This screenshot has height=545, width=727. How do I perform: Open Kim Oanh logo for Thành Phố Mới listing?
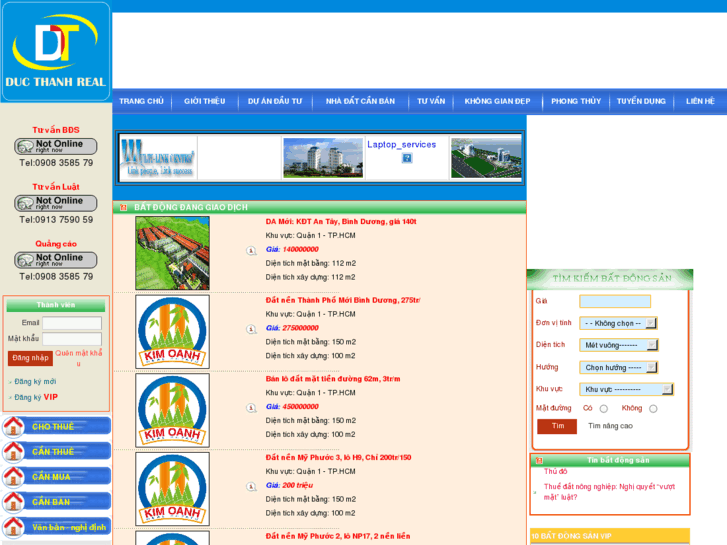pos(172,332)
